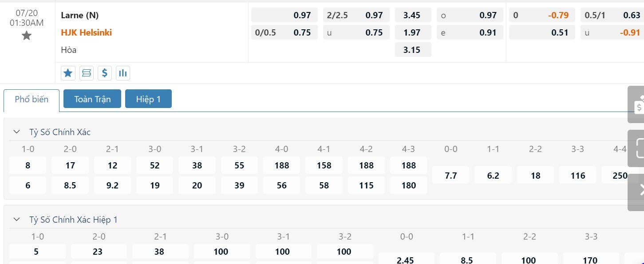Choose the 1.97 odds for HJK Helsinki

412,32
